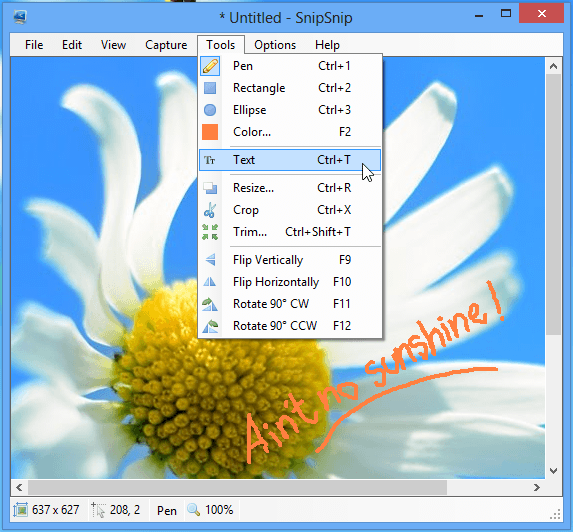Click the vertical scrollbar down arrow

point(554,471)
